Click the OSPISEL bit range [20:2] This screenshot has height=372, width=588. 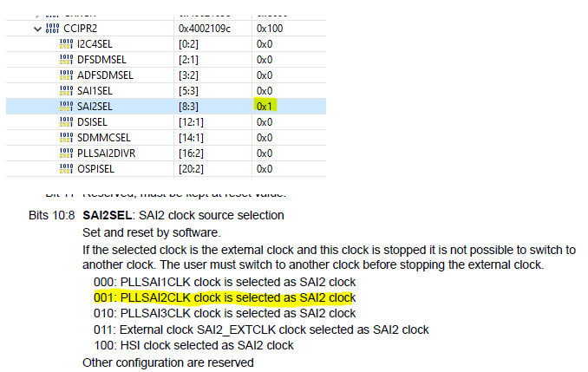193,168
